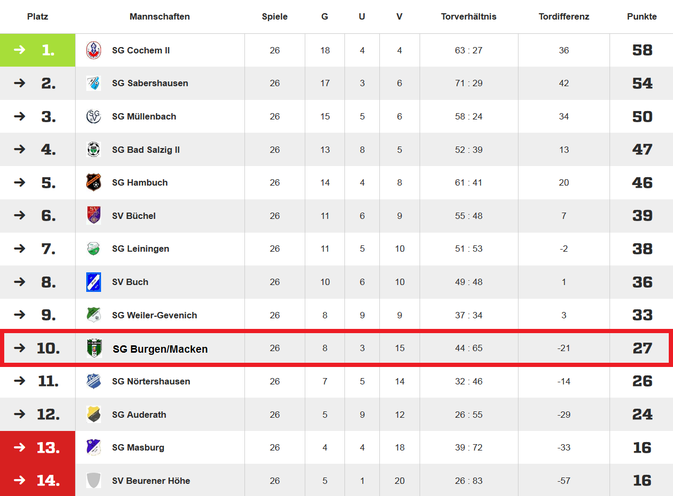Click the SG Müllenbach club crest
The image size is (673, 496).
click(94, 116)
